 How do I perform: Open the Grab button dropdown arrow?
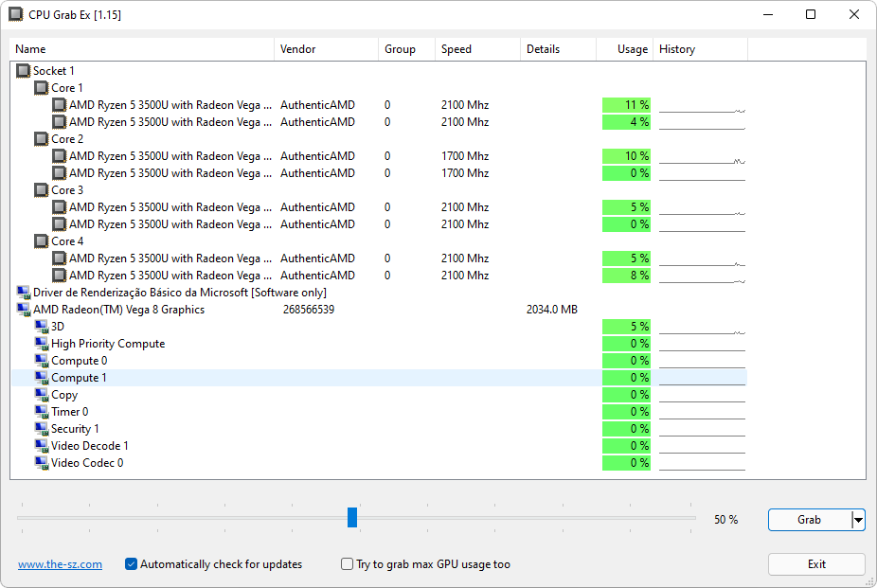859,520
